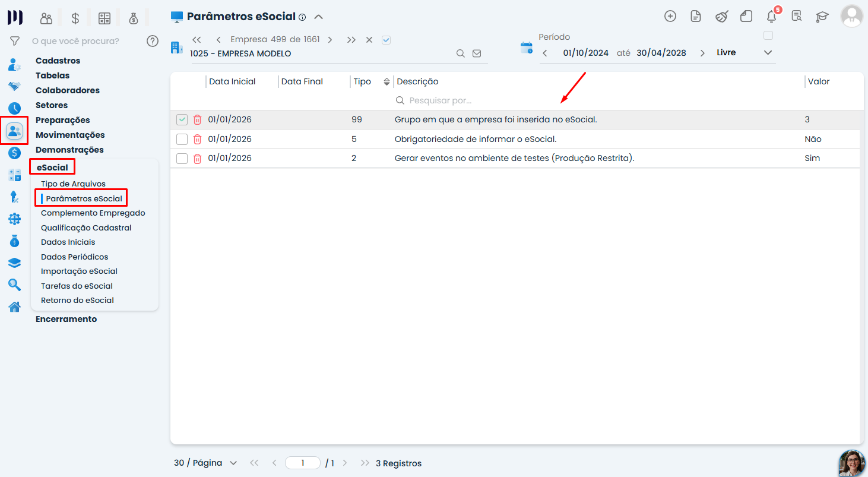Delete the Gerar eventos no ambiente row

[x=198, y=159]
